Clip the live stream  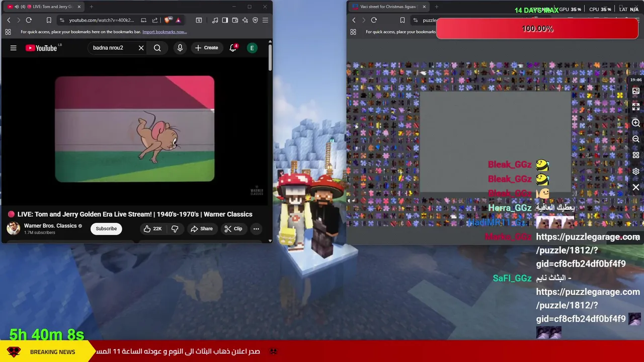(x=233, y=229)
